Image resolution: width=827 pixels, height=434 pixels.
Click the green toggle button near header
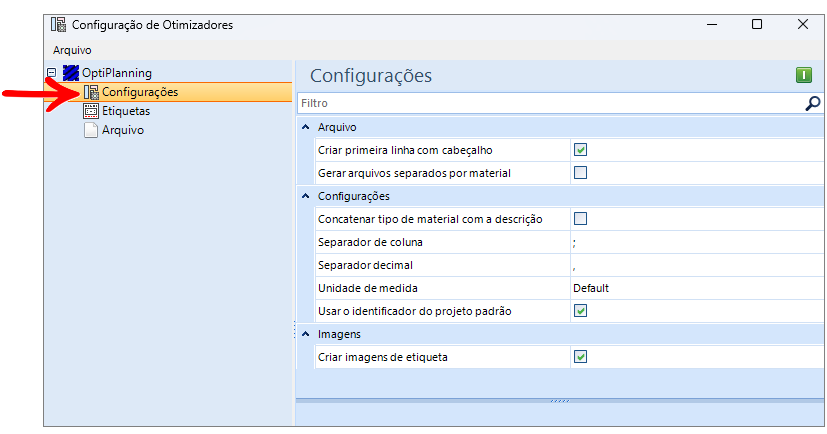(x=804, y=75)
